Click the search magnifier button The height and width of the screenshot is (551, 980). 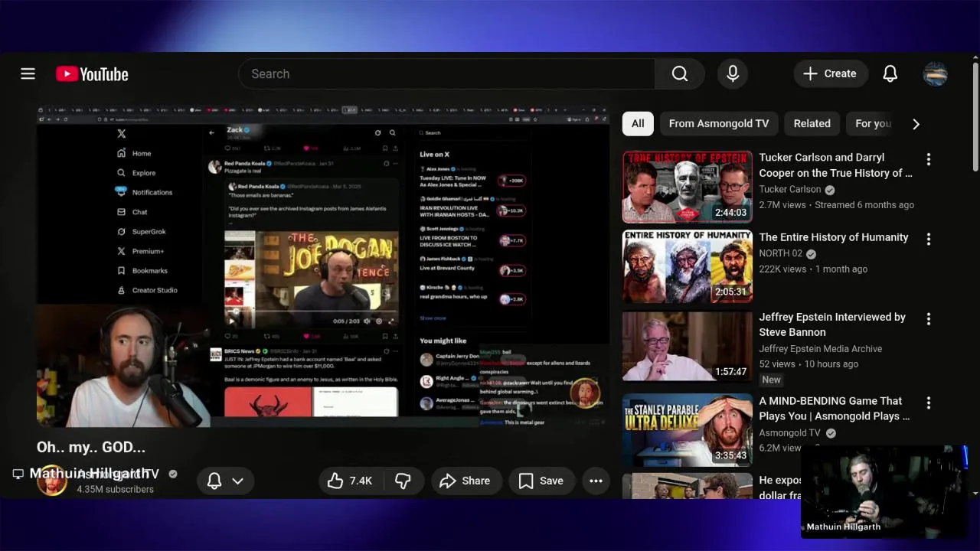point(680,73)
